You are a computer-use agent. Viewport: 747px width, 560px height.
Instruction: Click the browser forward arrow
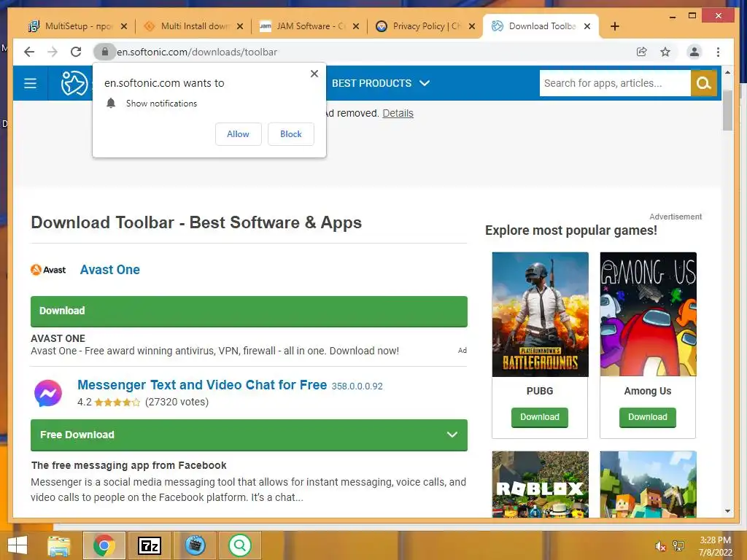point(53,52)
